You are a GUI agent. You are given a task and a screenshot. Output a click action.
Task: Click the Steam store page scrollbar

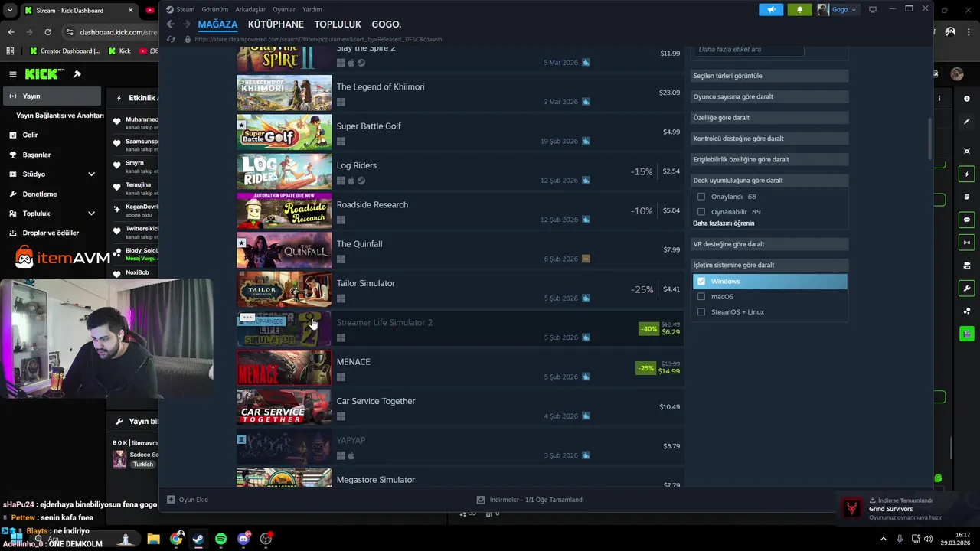[930, 138]
